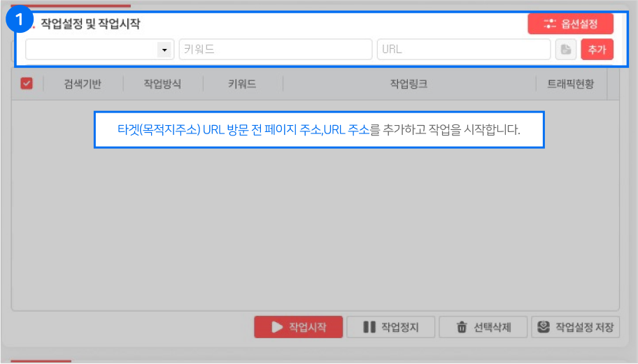Pause the job with 작업정지 button
The height and width of the screenshot is (364, 638).
pos(391,327)
